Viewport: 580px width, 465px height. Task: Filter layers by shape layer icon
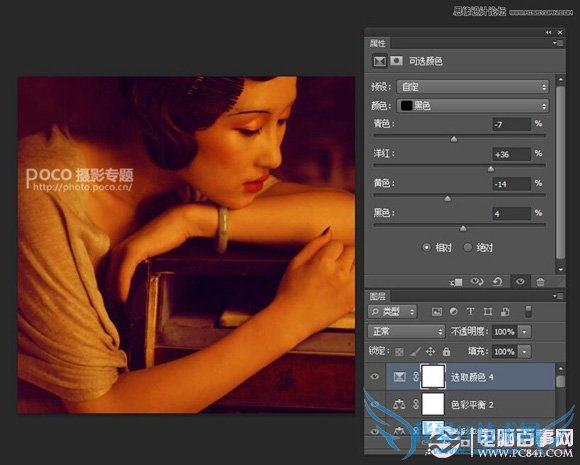click(x=488, y=312)
